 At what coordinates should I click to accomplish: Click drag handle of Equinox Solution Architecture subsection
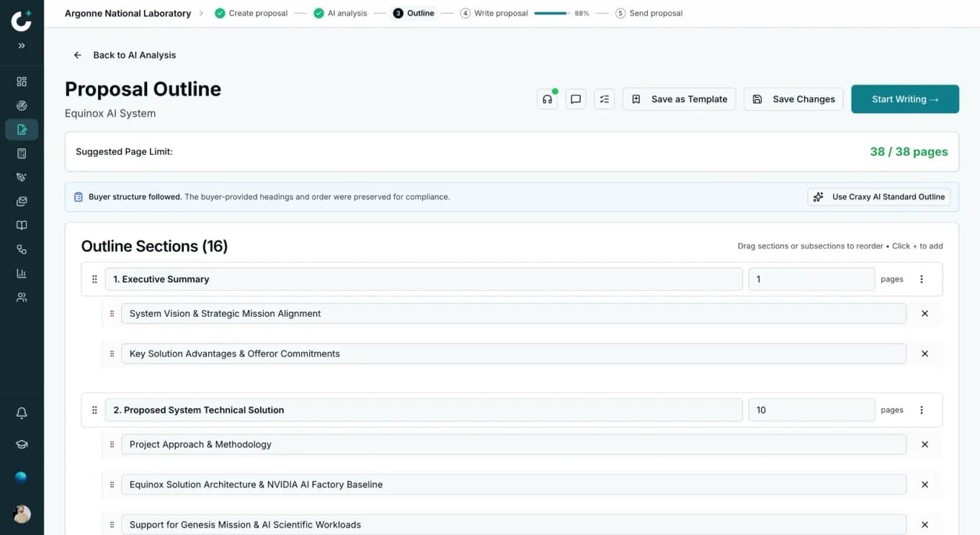(x=112, y=485)
